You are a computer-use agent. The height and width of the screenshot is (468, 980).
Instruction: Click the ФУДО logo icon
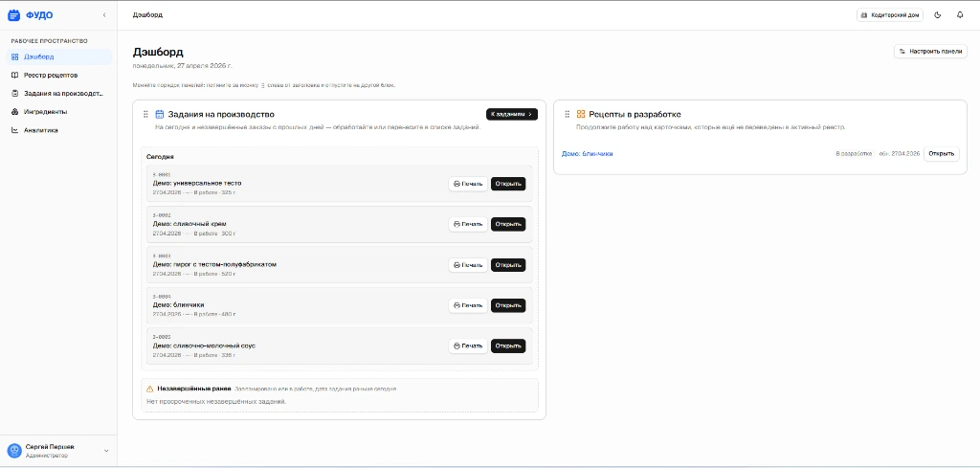pos(13,15)
